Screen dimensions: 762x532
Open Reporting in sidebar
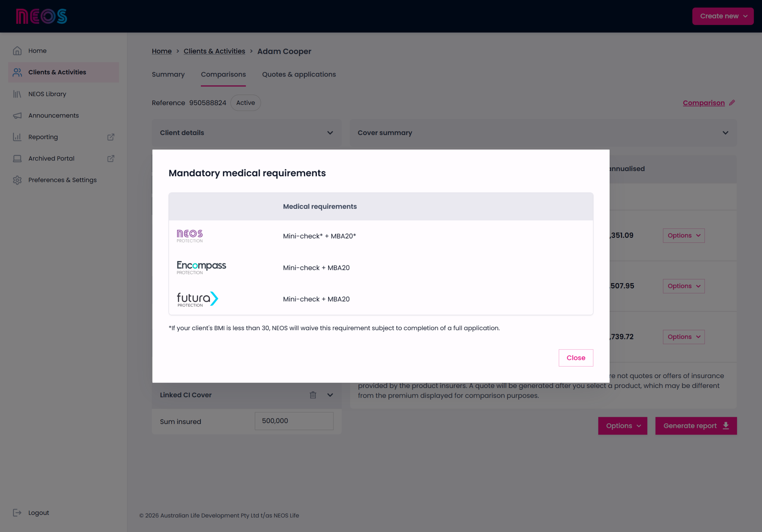tap(63, 137)
